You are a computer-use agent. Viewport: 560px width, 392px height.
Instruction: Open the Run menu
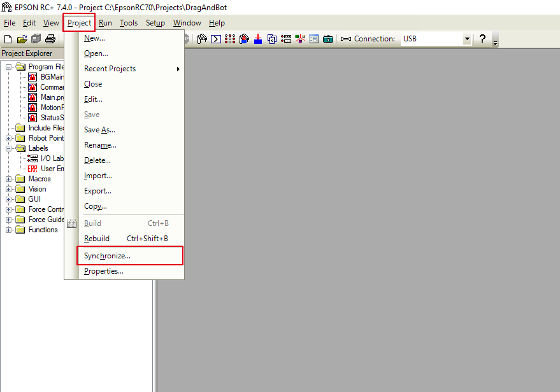tap(105, 23)
